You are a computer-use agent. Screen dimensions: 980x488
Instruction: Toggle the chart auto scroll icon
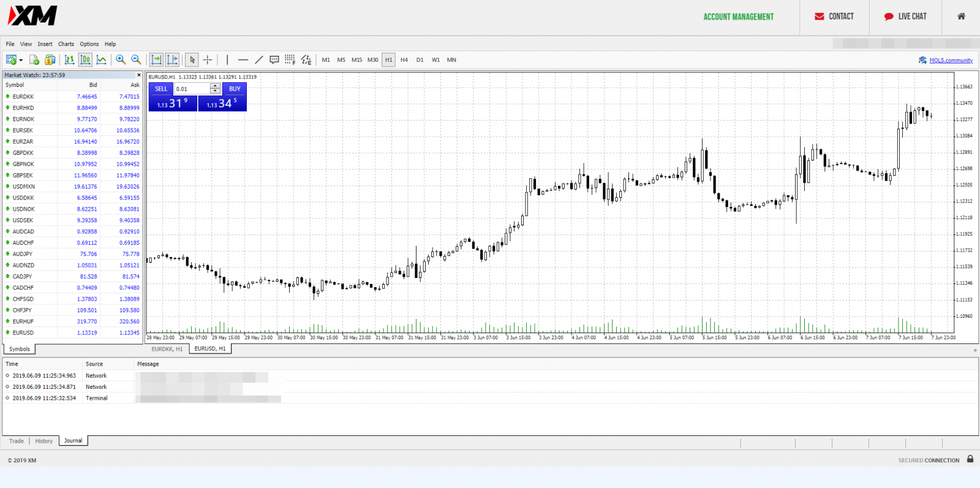[x=156, y=59]
